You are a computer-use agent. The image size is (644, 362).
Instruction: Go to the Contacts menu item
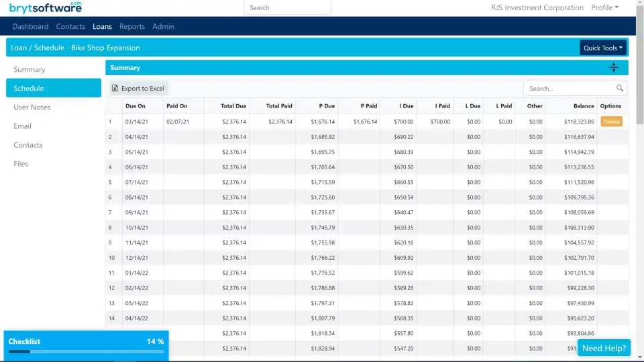point(70,26)
